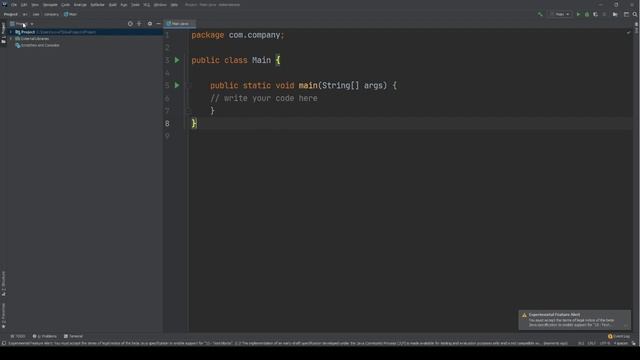The image size is (640, 360).
Task: Click the CRLF line separator status entry
Action: pyautogui.click(x=591, y=343)
